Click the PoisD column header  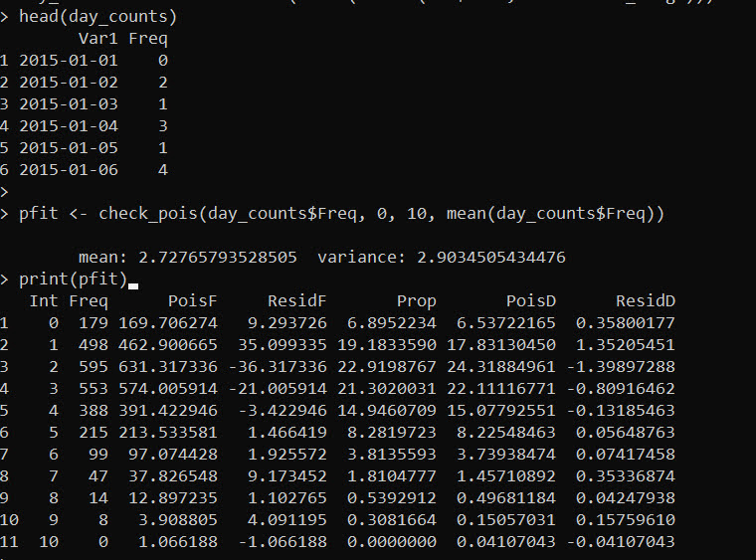click(531, 301)
